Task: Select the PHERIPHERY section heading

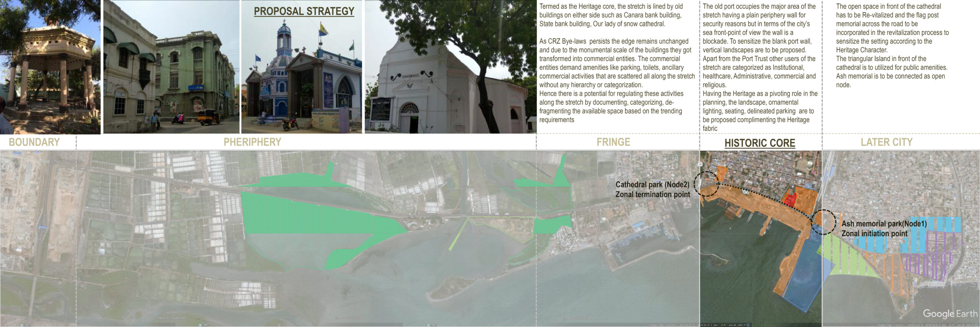Action: 252,142
